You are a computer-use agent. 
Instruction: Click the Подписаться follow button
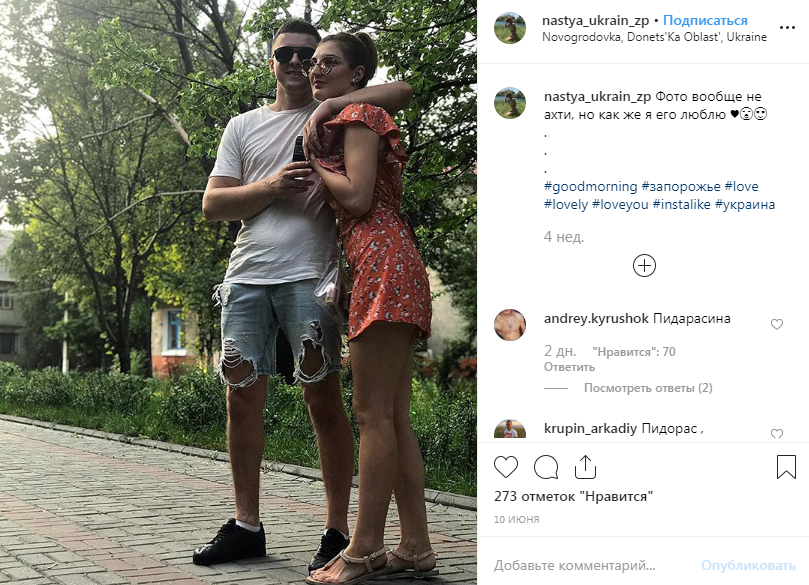(705, 21)
